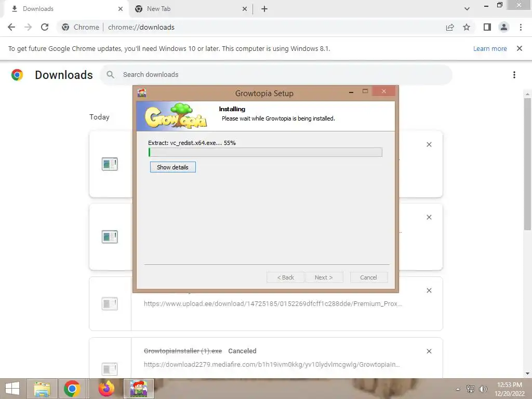Dismiss the Windows 10 update notice bar
Screen dimensions: 532x399
click(x=520, y=48)
